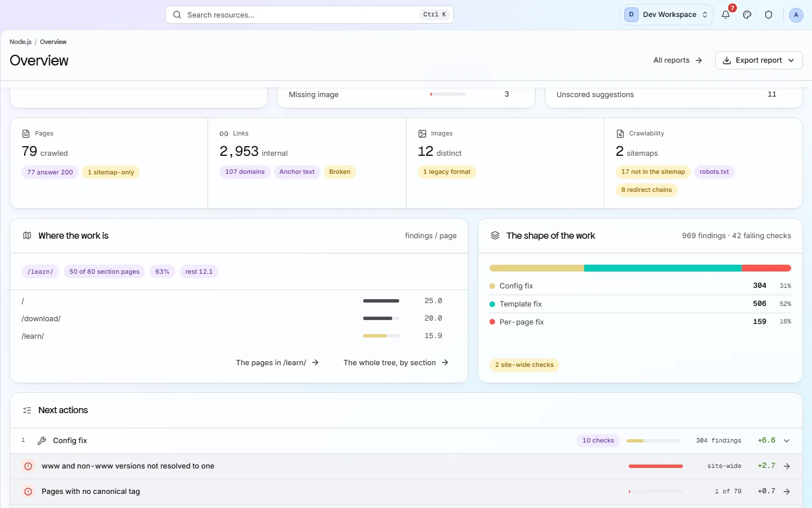Click the map icon beside Where the work is

click(x=27, y=235)
